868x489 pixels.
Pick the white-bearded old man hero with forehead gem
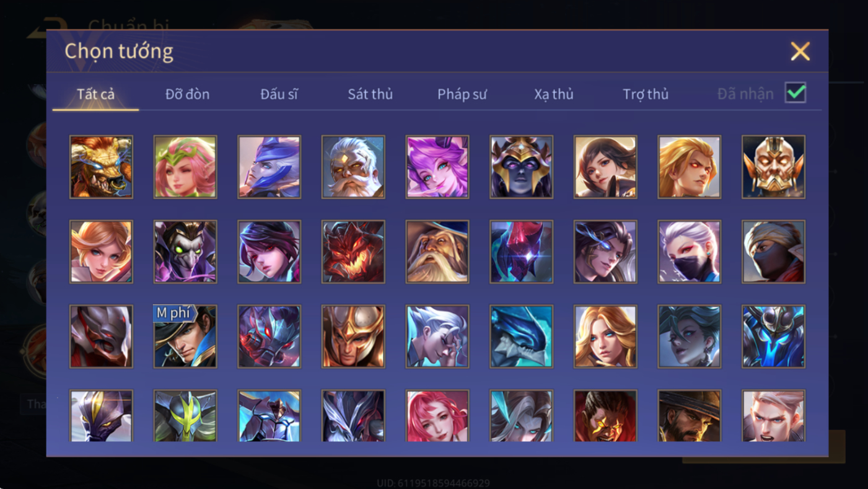353,167
